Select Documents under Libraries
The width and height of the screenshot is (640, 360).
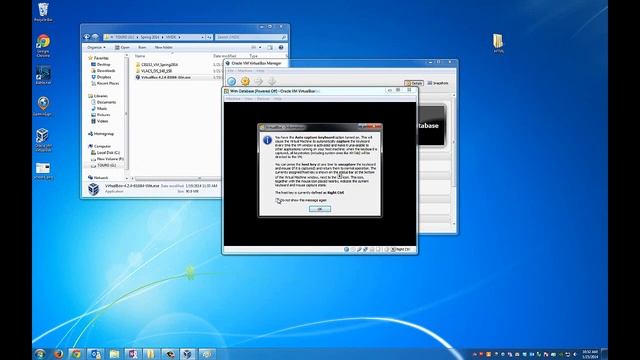click(x=104, y=102)
